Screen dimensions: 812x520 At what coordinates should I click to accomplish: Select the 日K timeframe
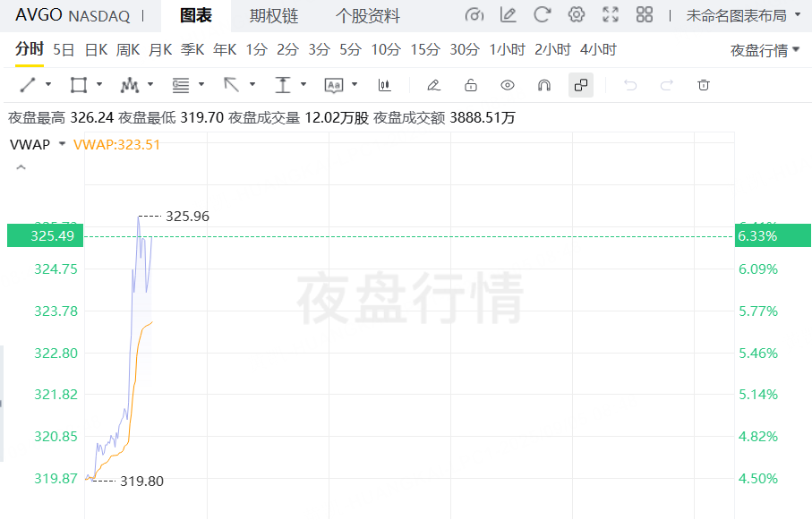coord(96,49)
